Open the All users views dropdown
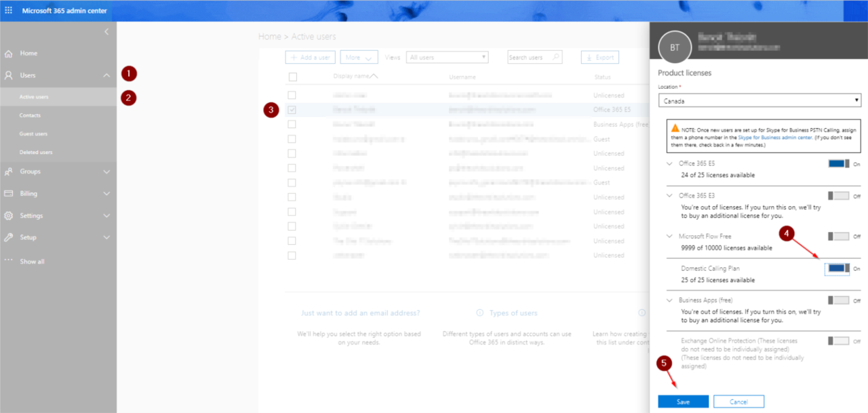This screenshot has width=868, height=413. 447,57
